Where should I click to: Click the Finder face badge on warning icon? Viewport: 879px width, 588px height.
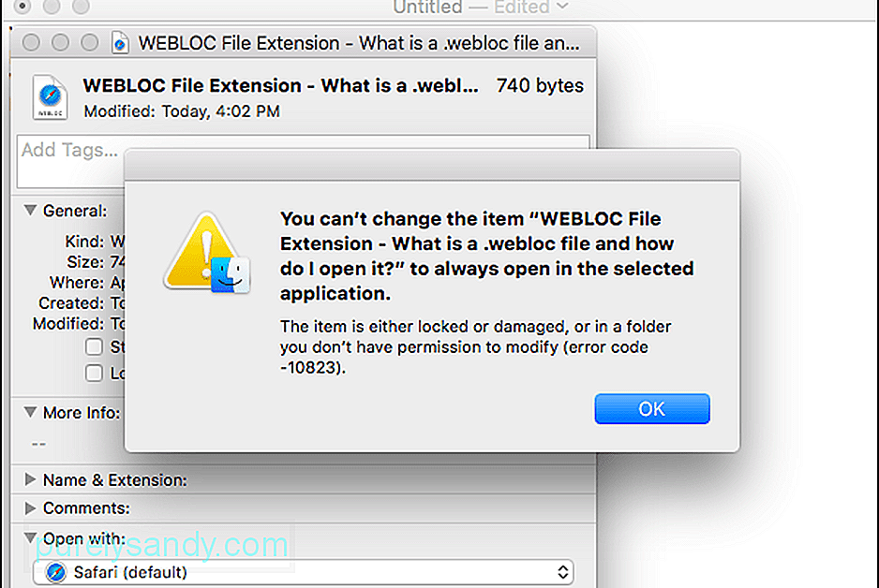pos(231,275)
